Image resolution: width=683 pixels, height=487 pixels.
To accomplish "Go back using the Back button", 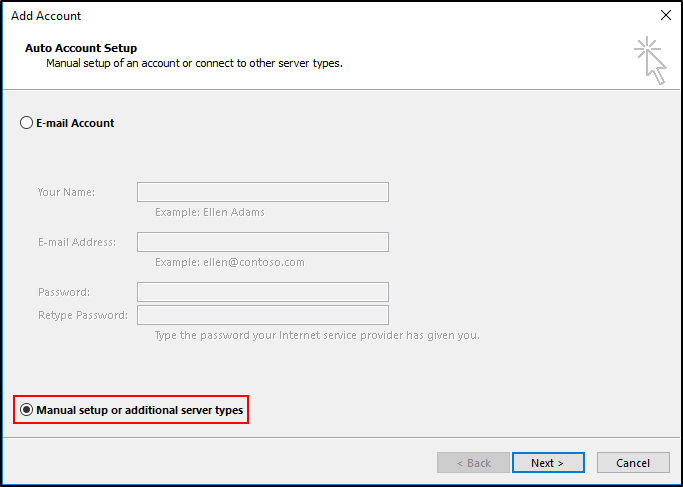I will click(x=473, y=463).
